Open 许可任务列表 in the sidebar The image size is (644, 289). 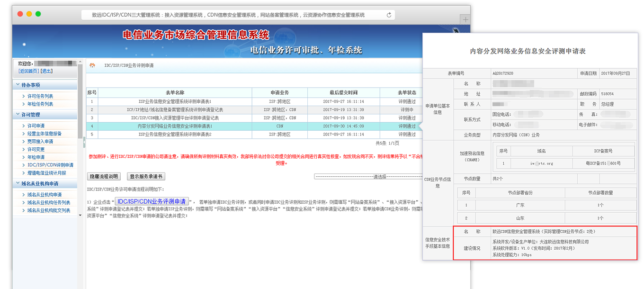[40, 96]
